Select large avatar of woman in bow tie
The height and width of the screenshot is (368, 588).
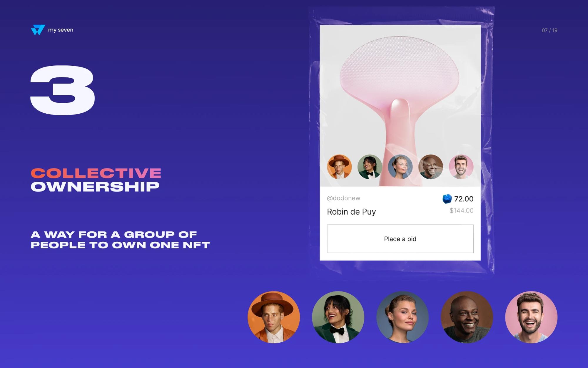pyautogui.click(x=338, y=317)
